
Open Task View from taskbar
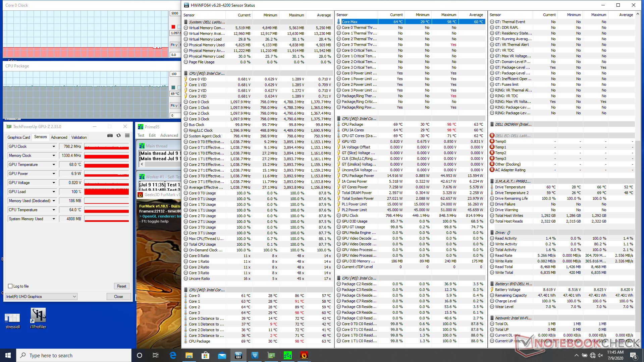coord(156,355)
